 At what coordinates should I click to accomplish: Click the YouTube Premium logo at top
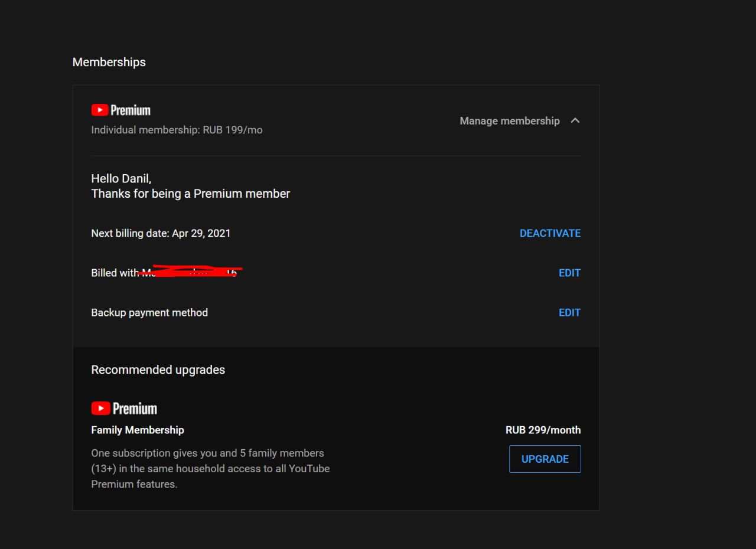(121, 110)
